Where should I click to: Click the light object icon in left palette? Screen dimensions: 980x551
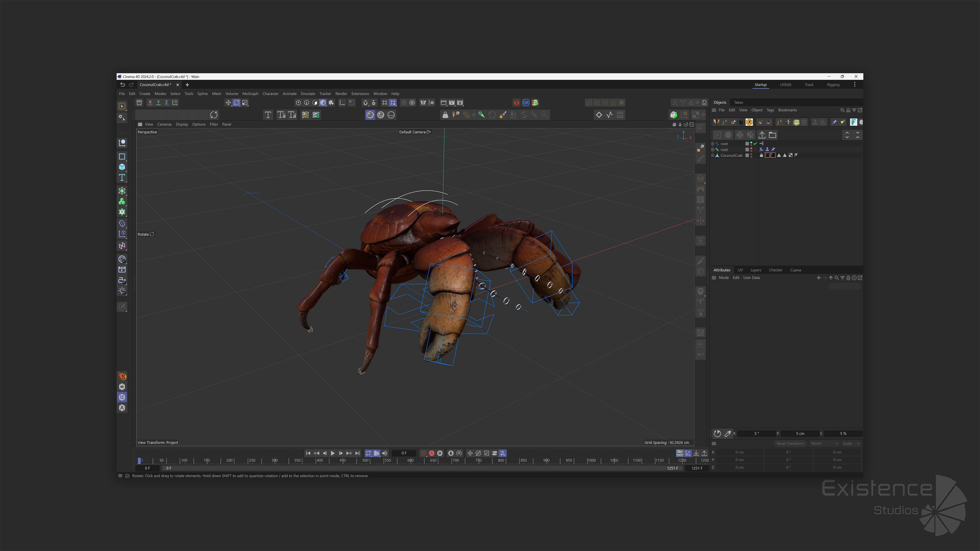(x=122, y=291)
